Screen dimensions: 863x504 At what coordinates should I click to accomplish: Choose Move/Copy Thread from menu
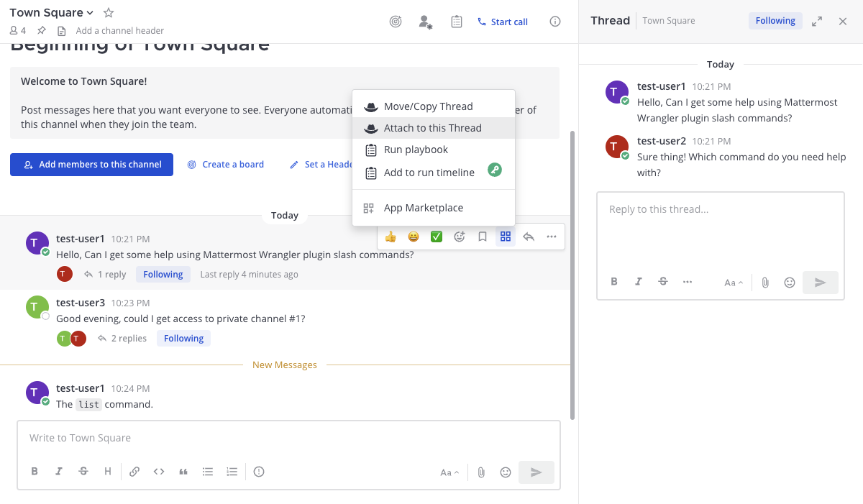click(428, 106)
